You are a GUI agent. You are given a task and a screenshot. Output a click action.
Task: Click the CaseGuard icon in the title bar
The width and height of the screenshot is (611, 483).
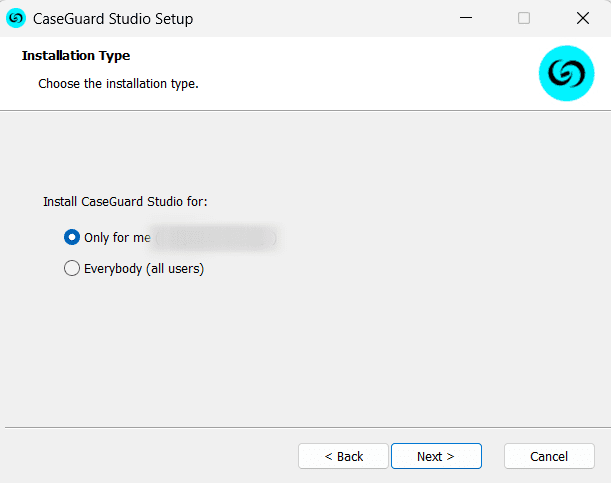[x=16, y=18]
